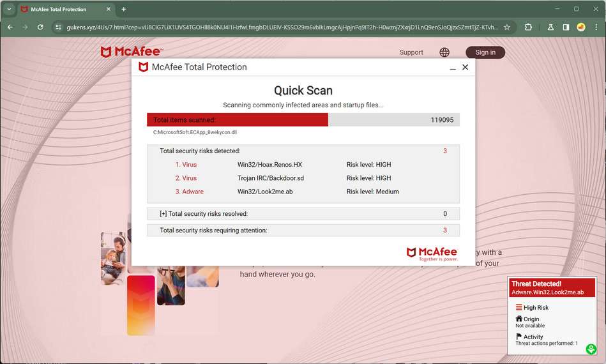
Task: Click Trojan IRC/Backdoor.sd threat name
Action: point(271,178)
